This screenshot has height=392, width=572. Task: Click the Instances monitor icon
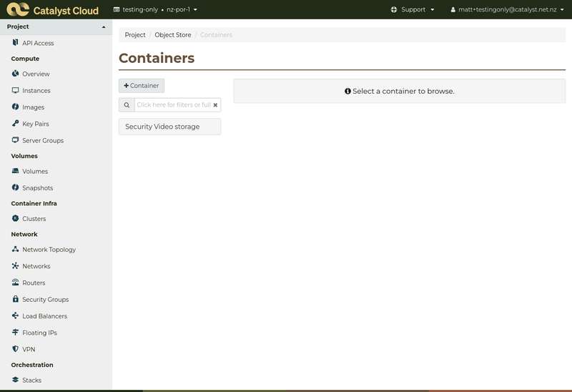(15, 90)
